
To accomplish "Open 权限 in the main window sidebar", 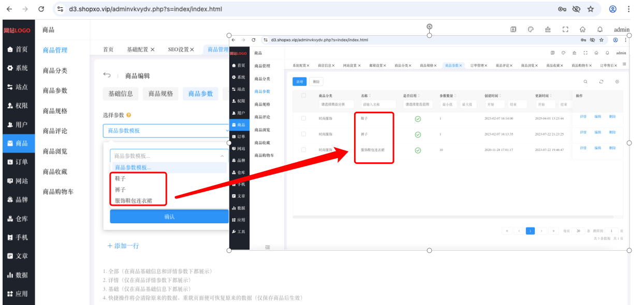I will pos(18,105).
